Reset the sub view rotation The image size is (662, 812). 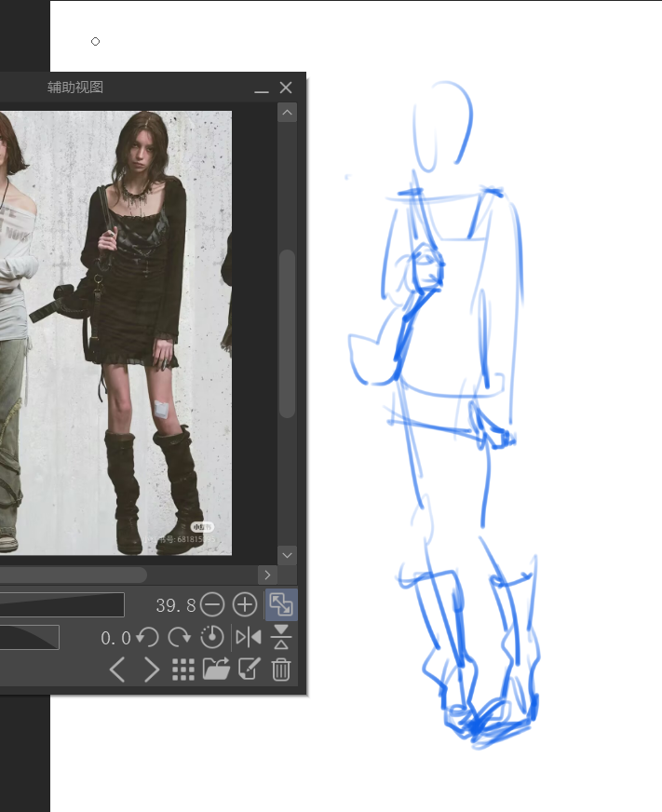(212, 638)
